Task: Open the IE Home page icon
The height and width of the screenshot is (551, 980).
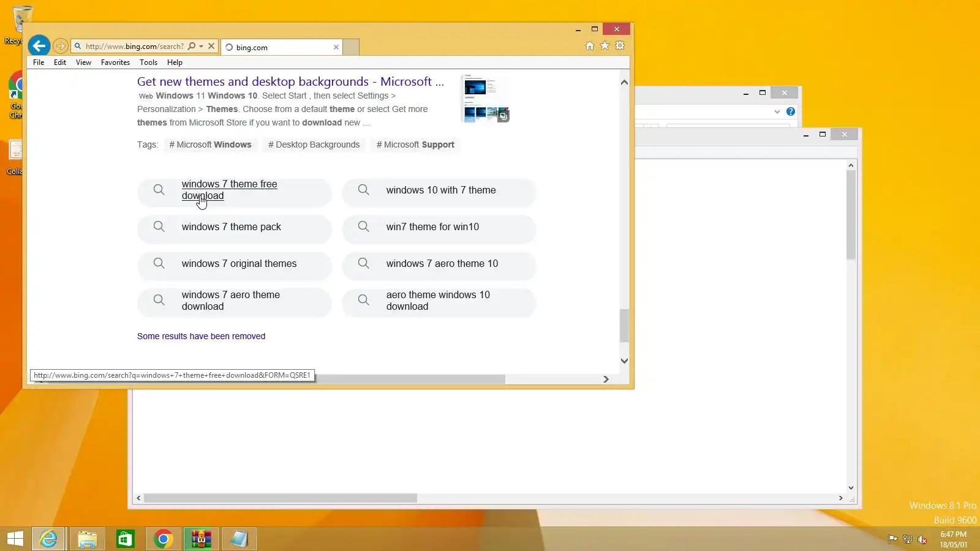Action: [x=589, y=46]
